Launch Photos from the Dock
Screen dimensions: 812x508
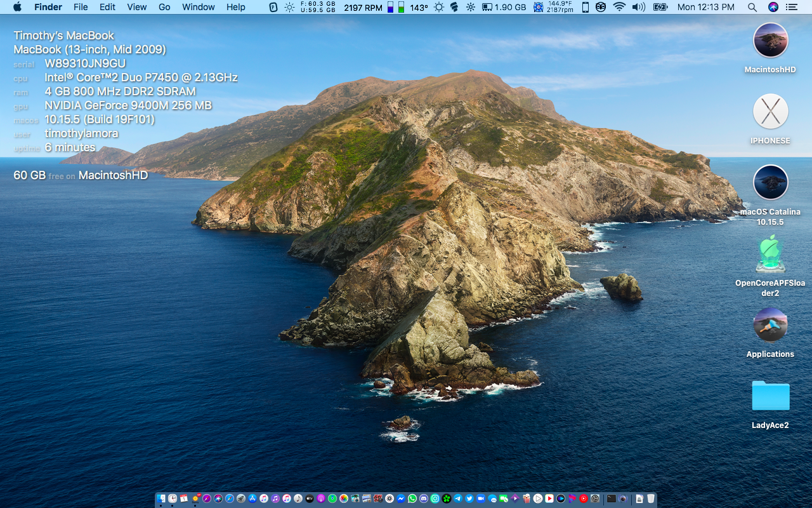pos(344,498)
